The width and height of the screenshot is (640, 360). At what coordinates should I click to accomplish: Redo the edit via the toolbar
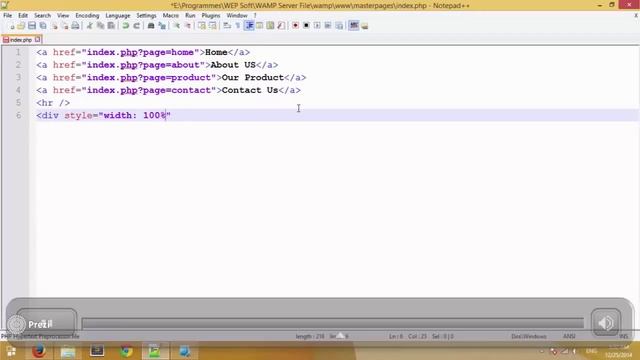tap(137, 26)
